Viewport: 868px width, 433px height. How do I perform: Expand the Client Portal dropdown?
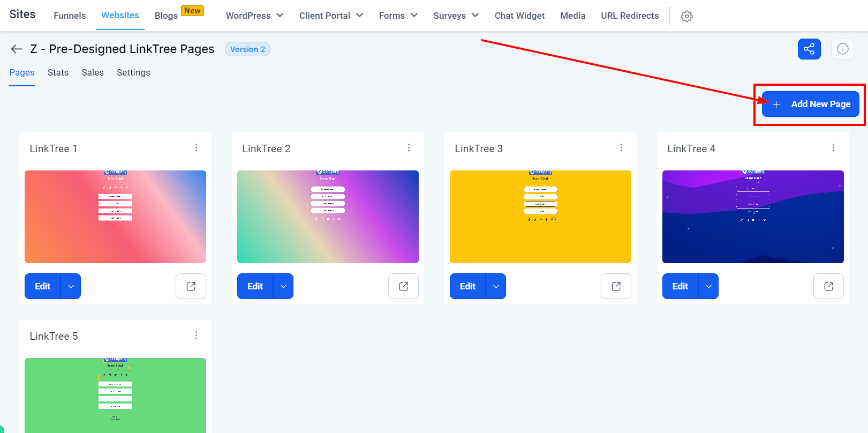point(331,16)
